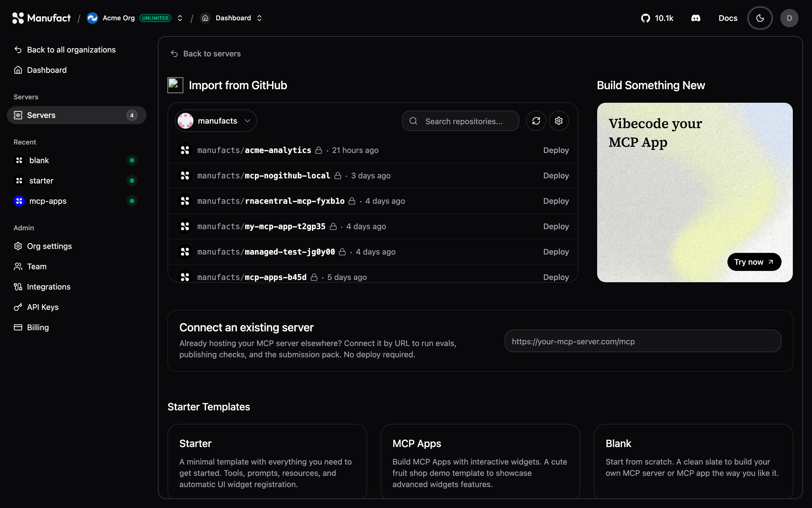Deploy manufacts/my-mcp-app-t2gp35 repository
The height and width of the screenshot is (508, 812).
tap(556, 226)
